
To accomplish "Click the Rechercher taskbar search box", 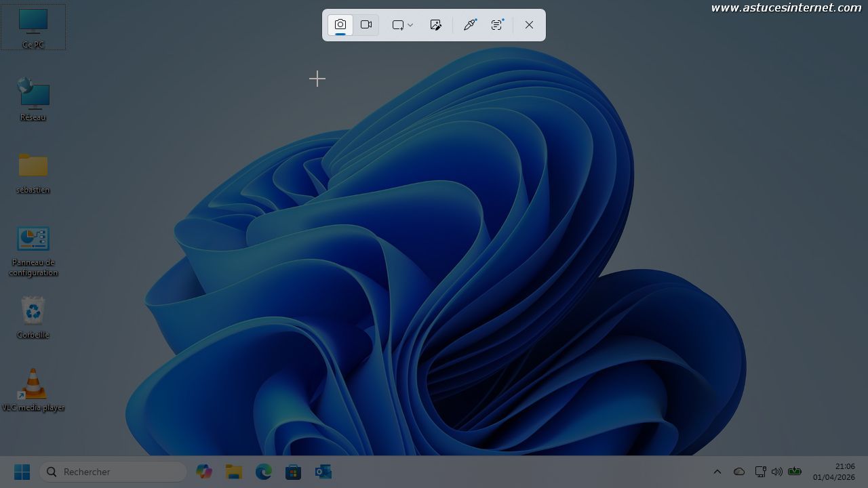I will [114, 472].
